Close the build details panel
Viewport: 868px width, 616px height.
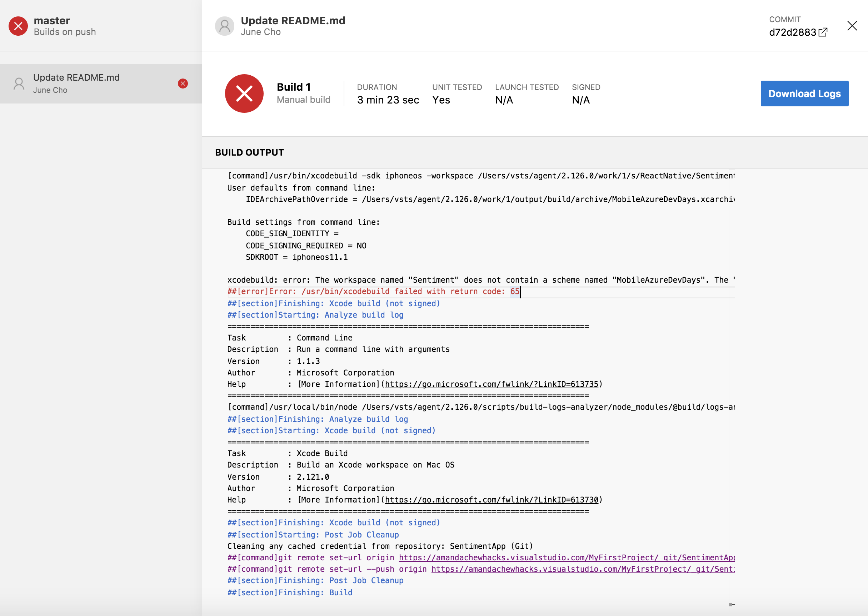click(x=852, y=26)
